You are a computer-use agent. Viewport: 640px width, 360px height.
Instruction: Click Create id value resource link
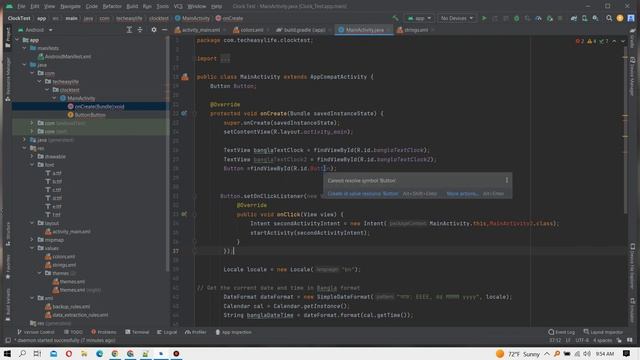click(362, 194)
